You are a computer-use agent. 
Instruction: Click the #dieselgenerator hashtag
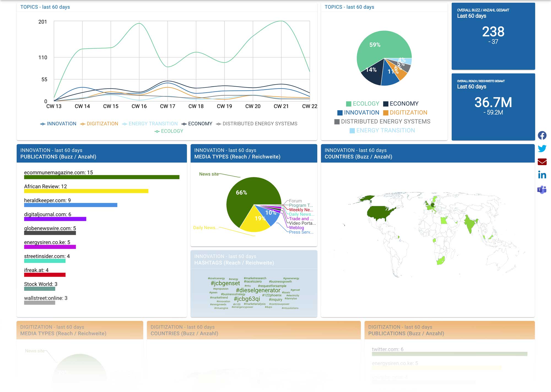pos(258,290)
